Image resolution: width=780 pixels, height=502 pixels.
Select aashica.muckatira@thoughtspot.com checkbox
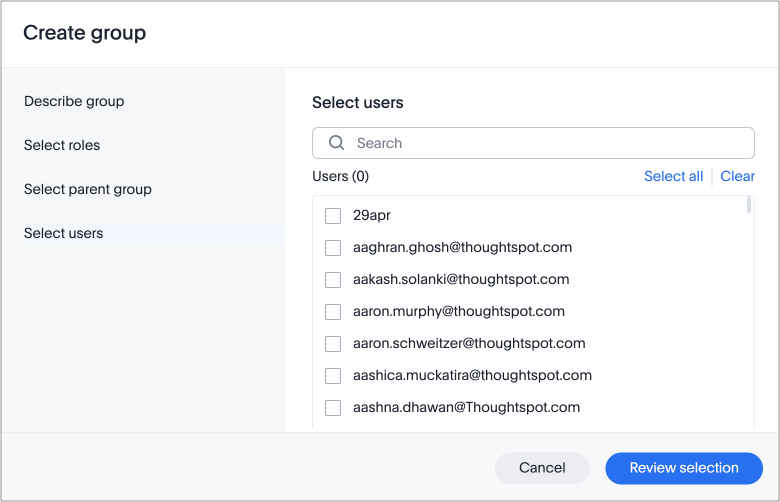(x=333, y=376)
